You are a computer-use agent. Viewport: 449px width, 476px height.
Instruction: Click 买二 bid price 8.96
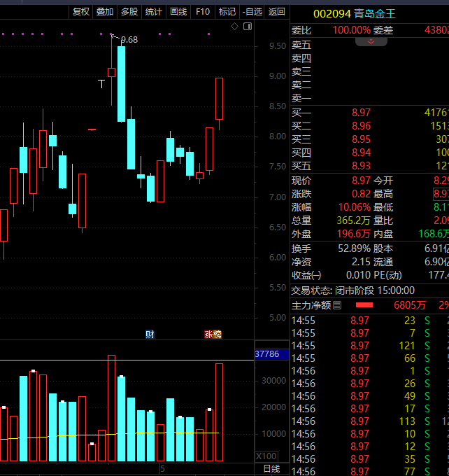[361, 126]
